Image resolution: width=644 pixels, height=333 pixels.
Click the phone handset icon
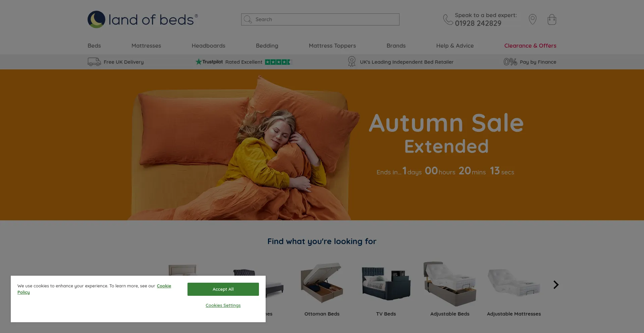tap(448, 19)
